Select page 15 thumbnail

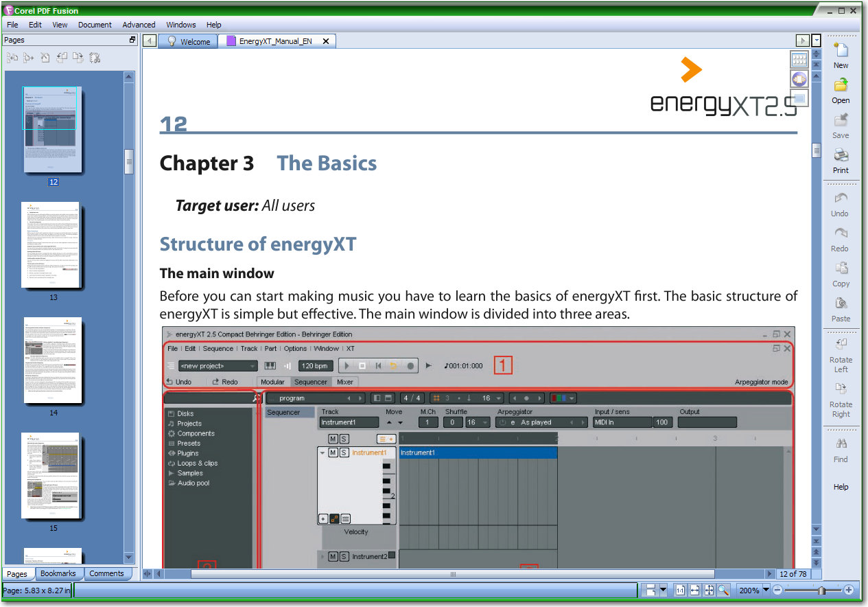click(x=51, y=475)
